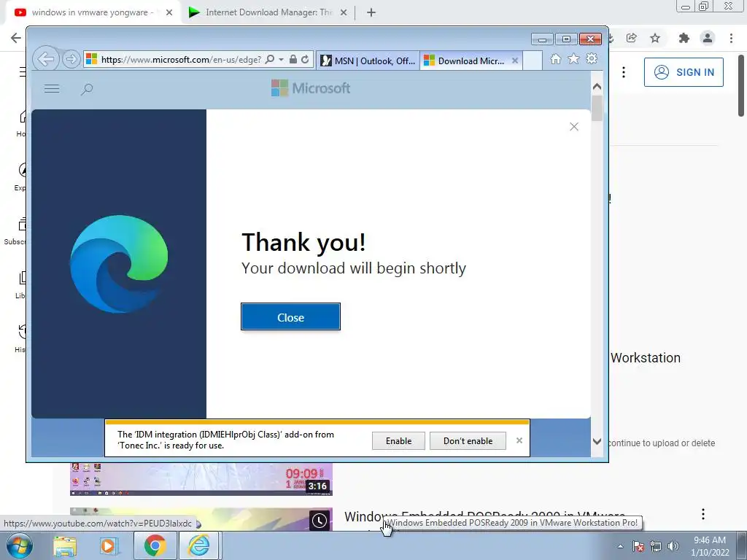Click the Microsoft logo link

pos(311,88)
